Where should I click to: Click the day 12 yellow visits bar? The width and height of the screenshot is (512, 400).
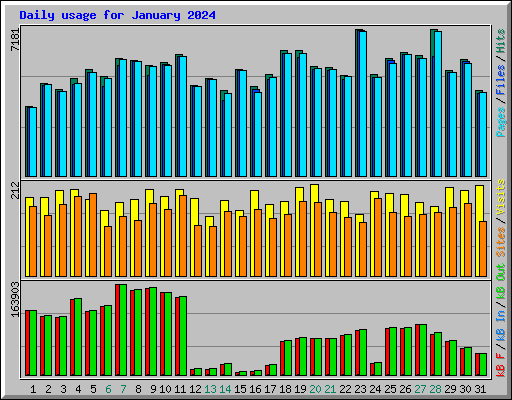[192, 237]
